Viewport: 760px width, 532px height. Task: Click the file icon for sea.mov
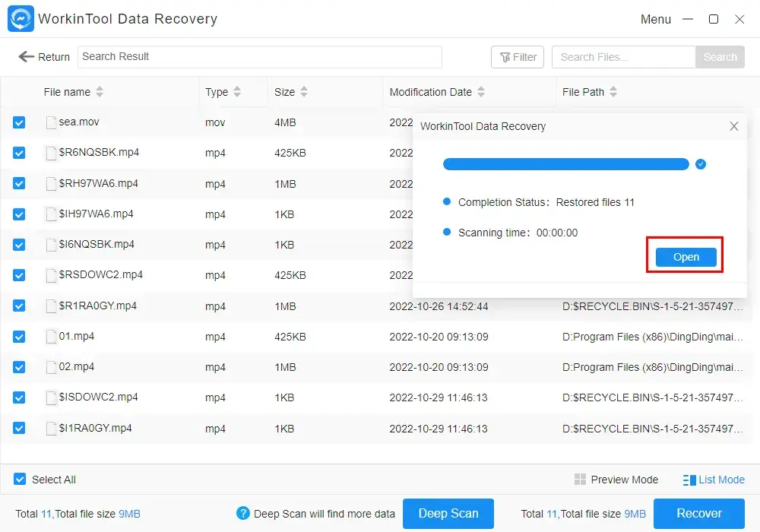pyautogui.click(x=51, y=122)
